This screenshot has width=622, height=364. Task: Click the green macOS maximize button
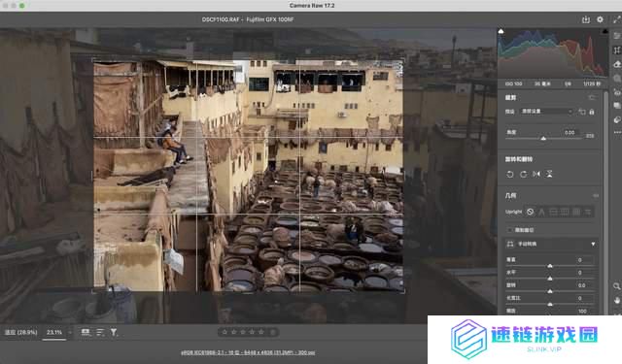pos(22,6)
